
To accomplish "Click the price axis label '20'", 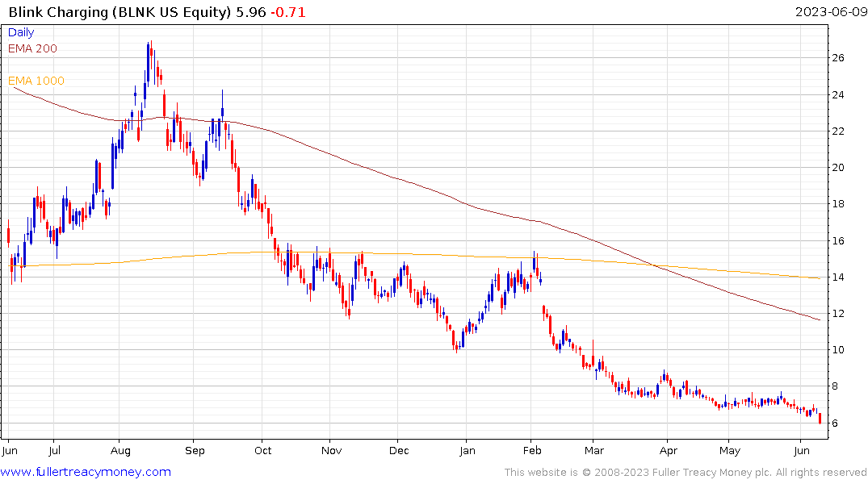I will click(x=838, y=168).
